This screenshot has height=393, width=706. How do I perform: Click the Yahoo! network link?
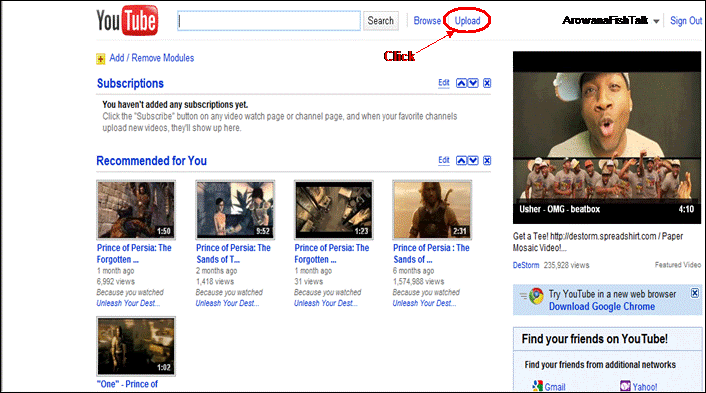645,387
